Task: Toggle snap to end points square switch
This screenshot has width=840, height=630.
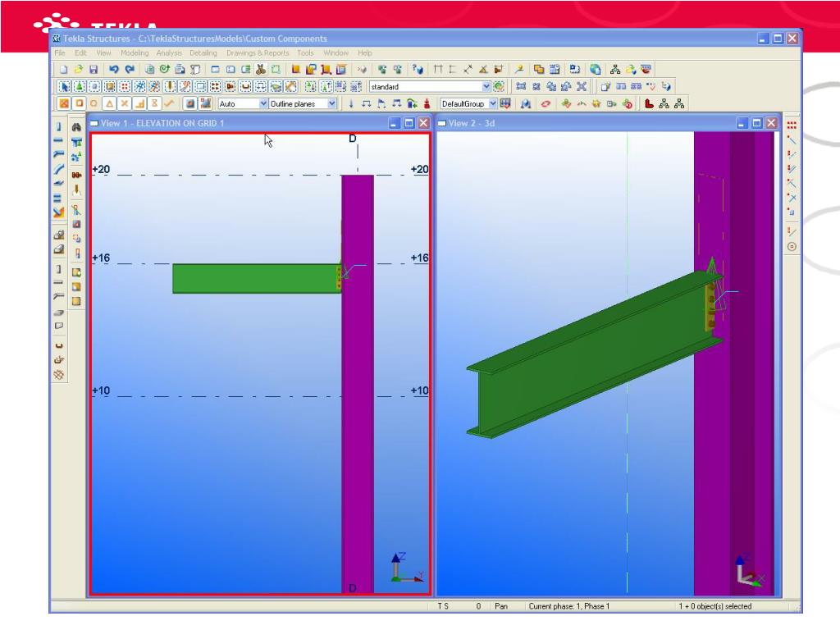Action: 79,103
